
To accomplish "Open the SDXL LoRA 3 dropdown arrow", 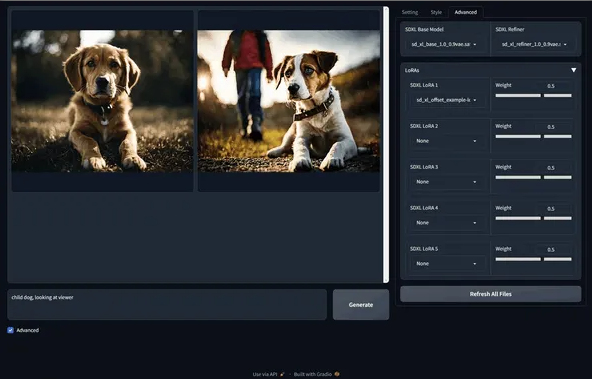I will pos(475,182).
